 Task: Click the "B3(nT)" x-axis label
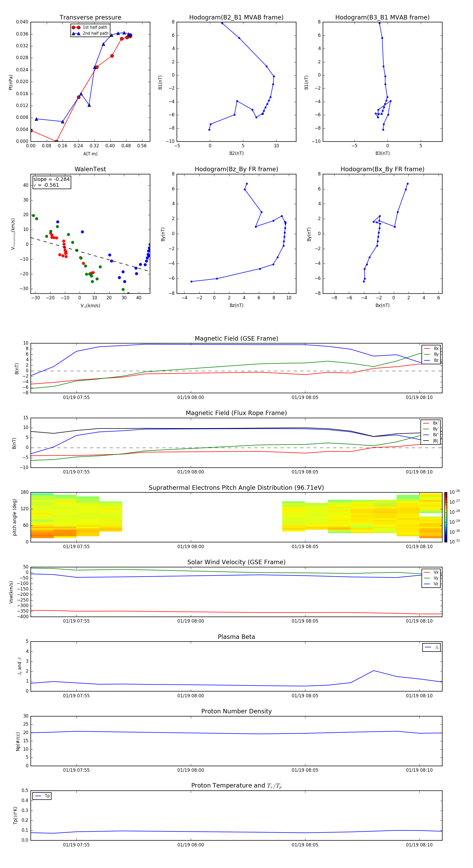[x=382, y=153]
